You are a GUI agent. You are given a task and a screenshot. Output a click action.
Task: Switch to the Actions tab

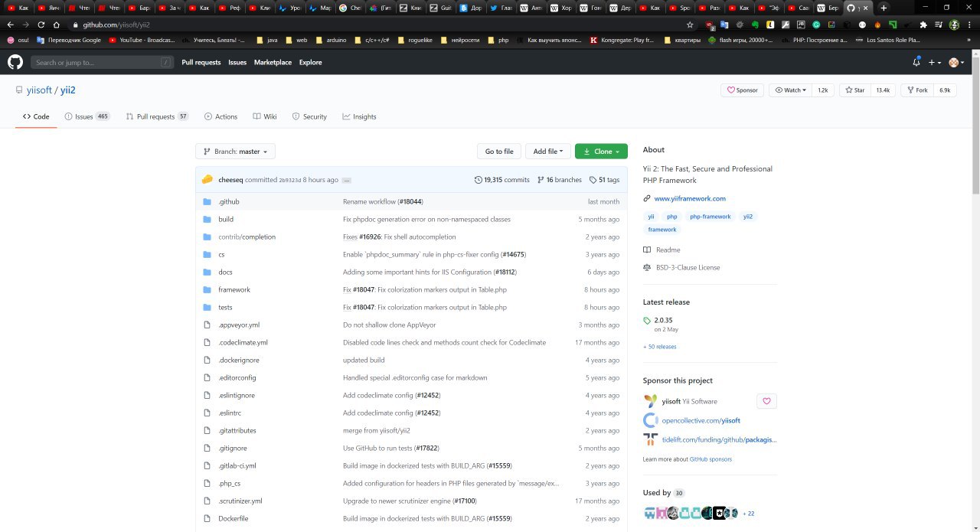pyautogui.click(x=220, y=116)
